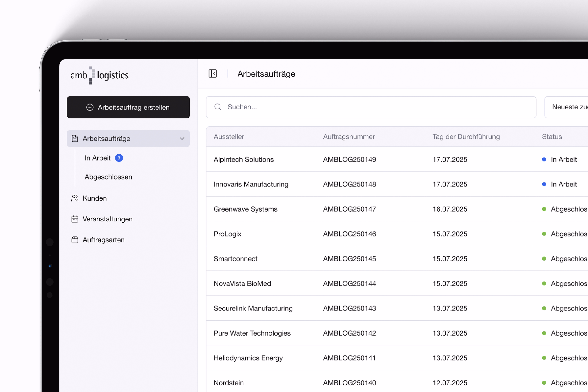Open the Alpintech Solutions row
This screenshot has width=588, height=392.
[x=397, y=159]
